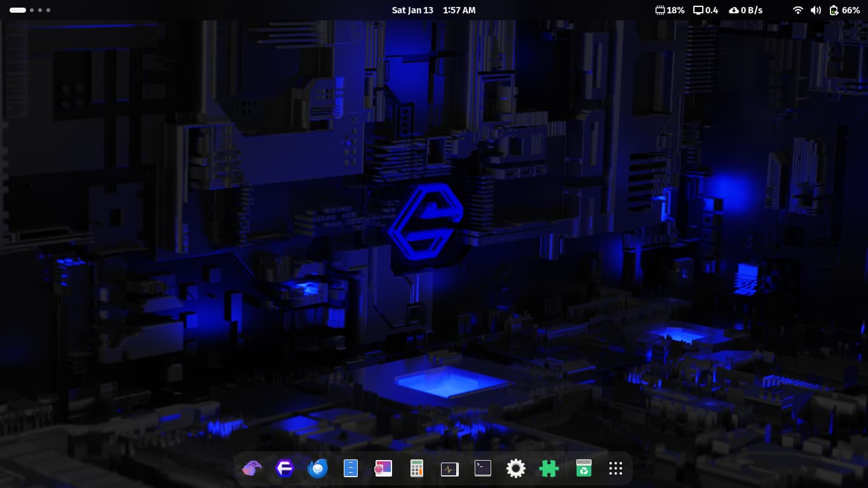Click the download speed 0 B/s indicator

tap(745, 10)
